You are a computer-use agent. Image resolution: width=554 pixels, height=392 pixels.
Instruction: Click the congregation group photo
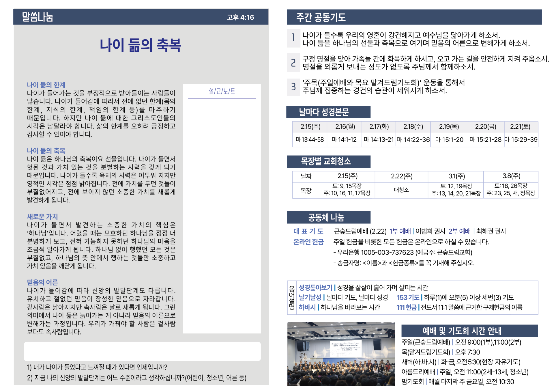point(341,354)
